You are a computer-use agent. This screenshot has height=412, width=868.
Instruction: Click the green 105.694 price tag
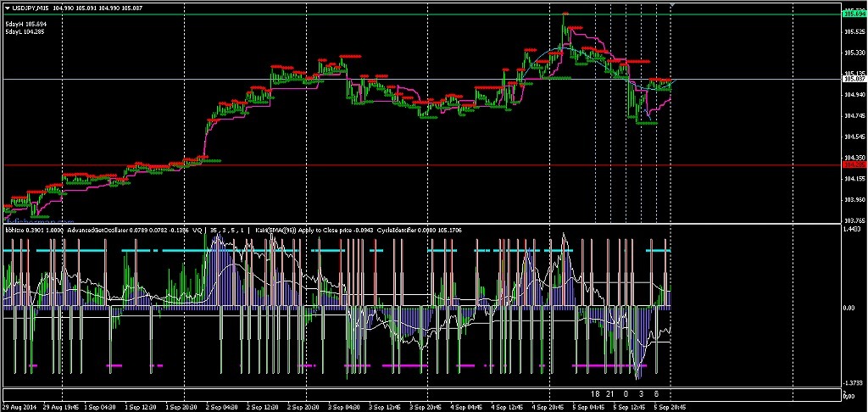pyautogui.click(x=854, y=14)
